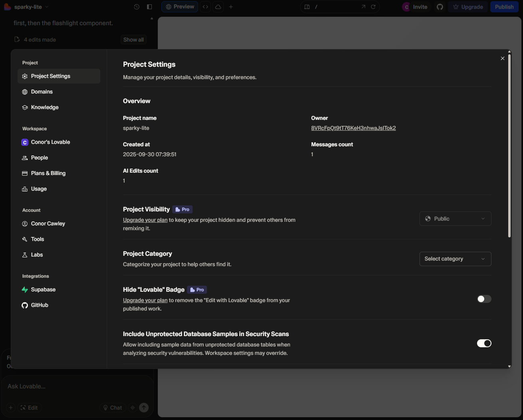This screenshot has height=420, width=523.
Task: Open the Public visibility dropdown
Action: point(455,219)
